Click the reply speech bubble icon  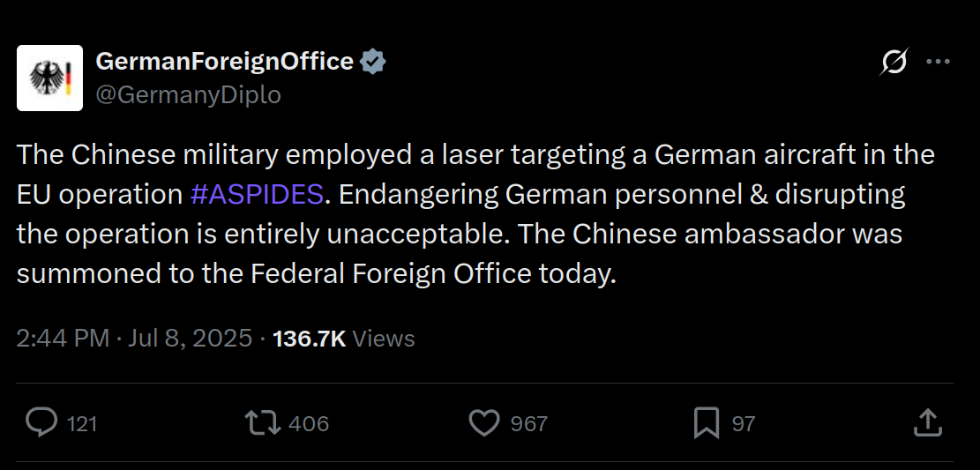[x=41, y=423]
